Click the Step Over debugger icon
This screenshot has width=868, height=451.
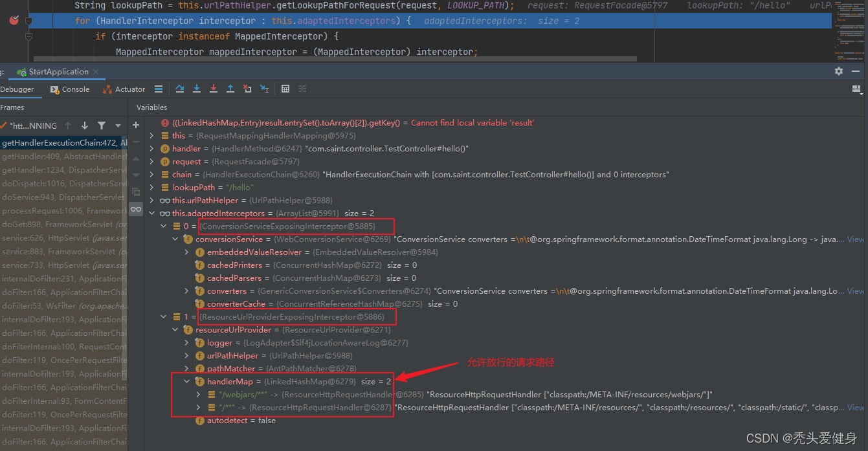tap(180, 89)
